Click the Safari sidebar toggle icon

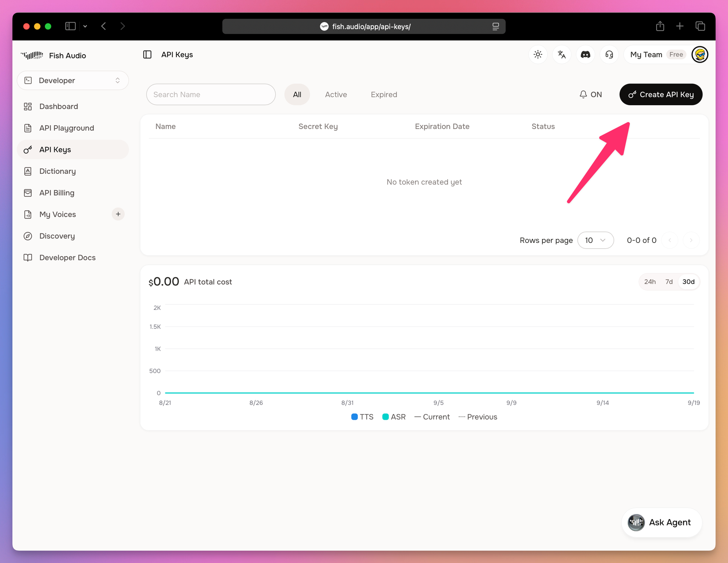70,26
